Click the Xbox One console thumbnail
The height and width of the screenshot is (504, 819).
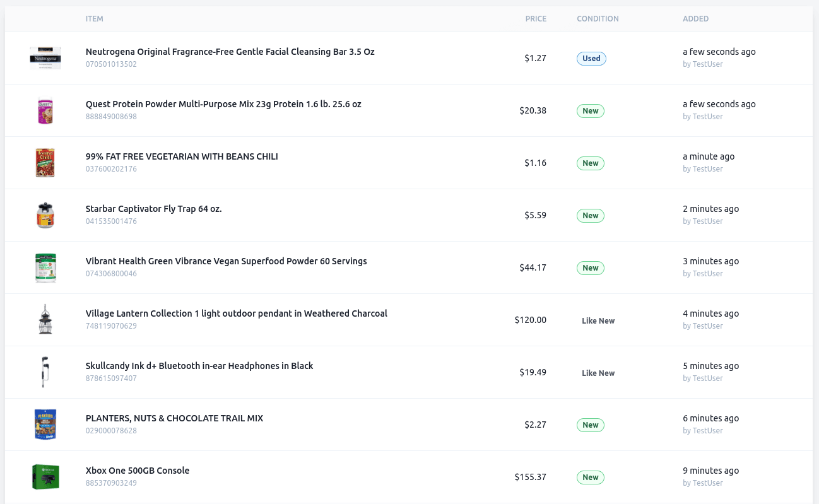coord(45,477)
